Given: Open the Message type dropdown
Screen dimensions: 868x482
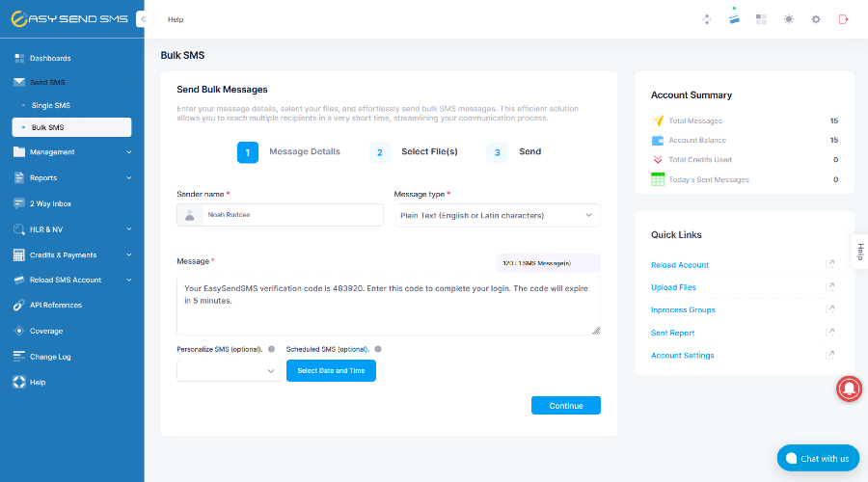Looking at the screenshot, I should coord(497,215).
